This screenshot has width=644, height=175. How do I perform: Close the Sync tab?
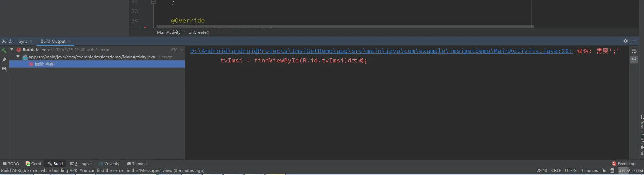click(x=31, y=41)
